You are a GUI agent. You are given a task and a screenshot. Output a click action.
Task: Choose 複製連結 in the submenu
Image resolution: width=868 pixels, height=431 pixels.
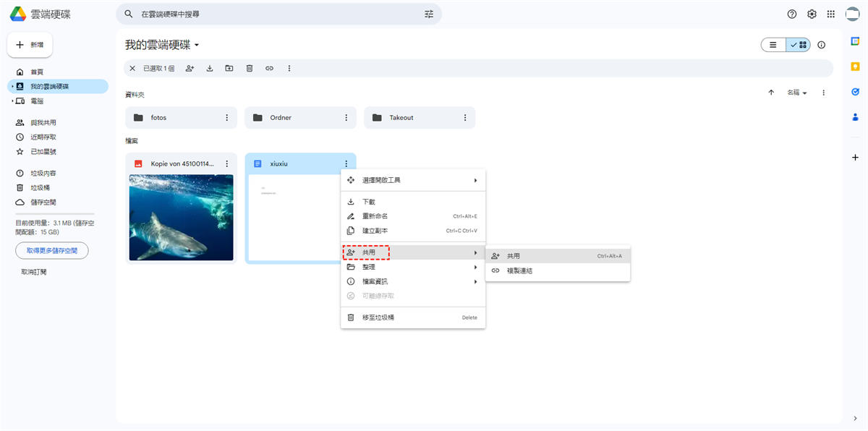tap(558, 270)
